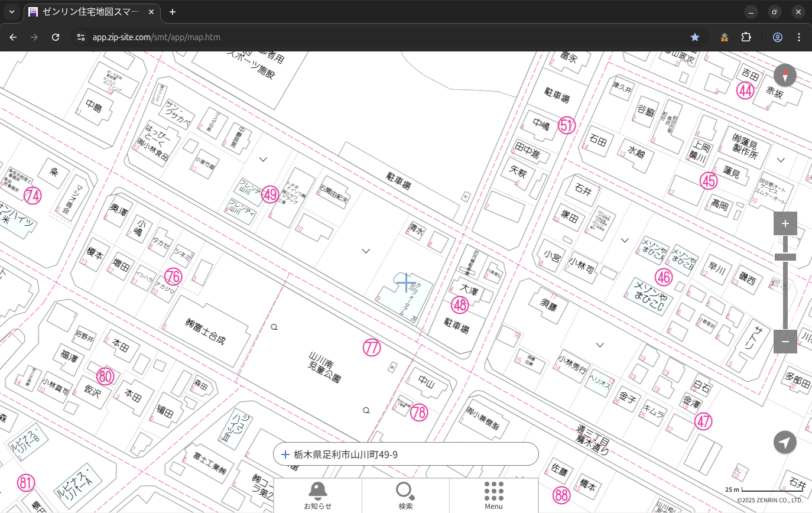Open the Chrome profile avatar
The width and height of the screenshot is (812, 513).
click(777, 37)
